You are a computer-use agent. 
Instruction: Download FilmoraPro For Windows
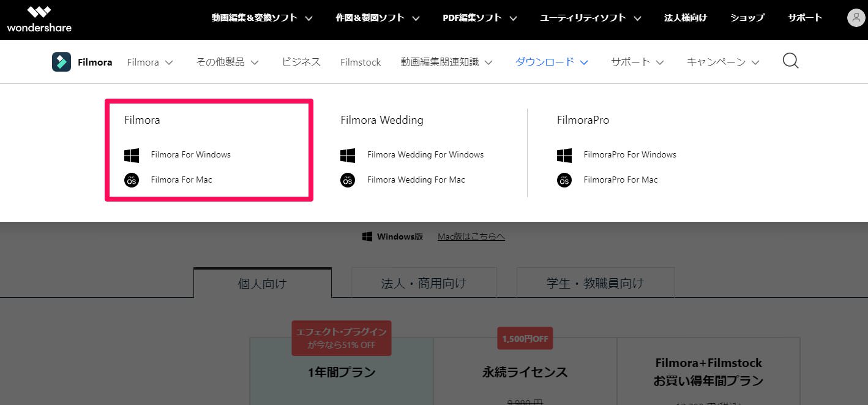[x=630, y=155]
